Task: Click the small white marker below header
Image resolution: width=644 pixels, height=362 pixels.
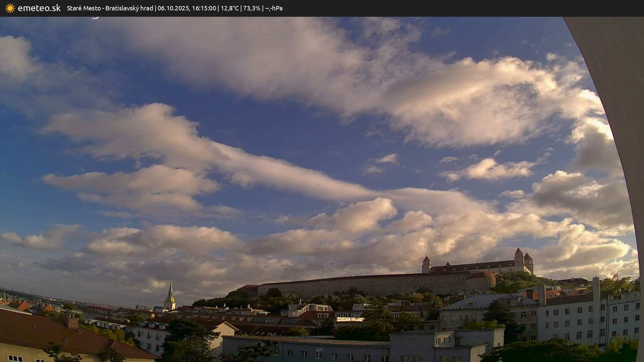Action: (96, 17)
